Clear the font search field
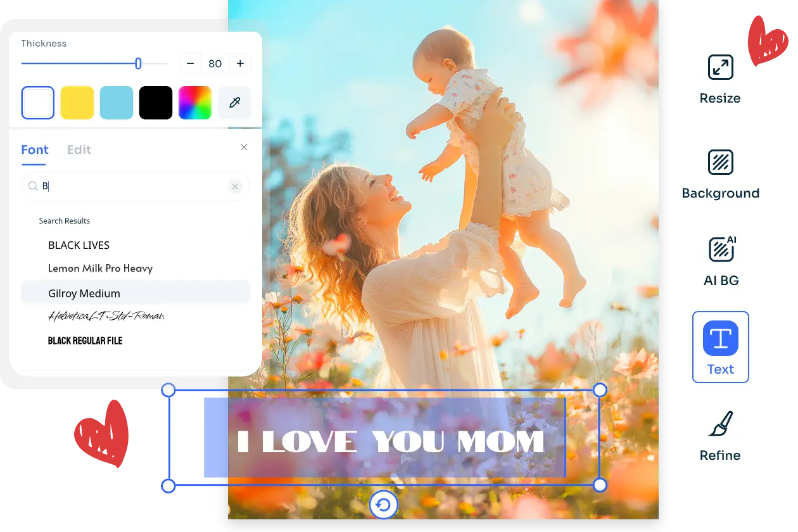The width and height of the screenshot is (798, 532). 235,186
